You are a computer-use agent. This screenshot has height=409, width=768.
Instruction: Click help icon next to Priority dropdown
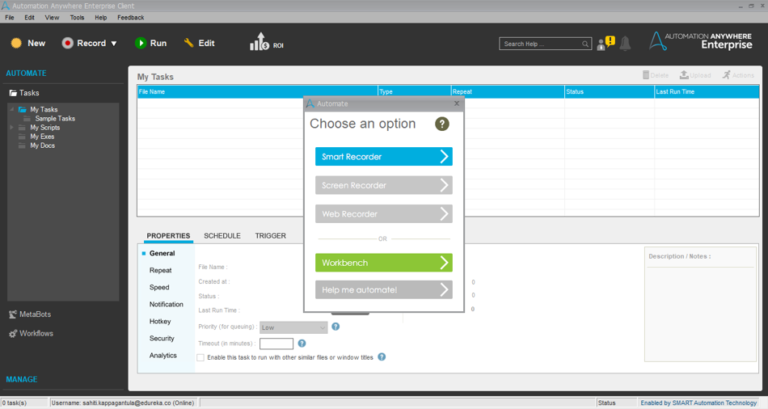point(336,327)
